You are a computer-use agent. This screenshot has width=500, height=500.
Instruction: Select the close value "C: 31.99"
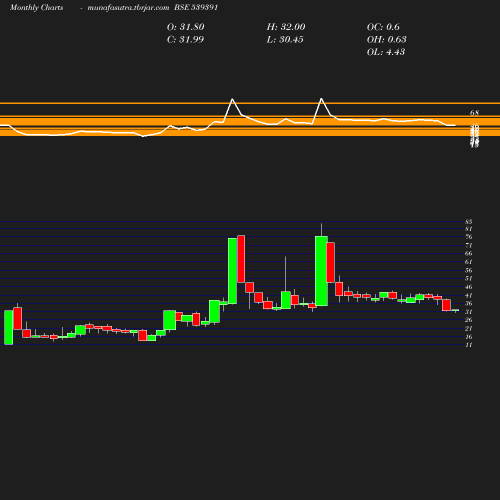click(x=185, y=40)
